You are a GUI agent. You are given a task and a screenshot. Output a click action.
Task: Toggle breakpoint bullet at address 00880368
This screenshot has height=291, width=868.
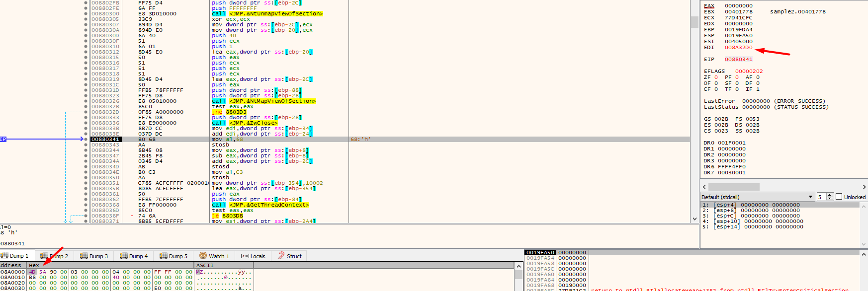click(x=86, y=205)
